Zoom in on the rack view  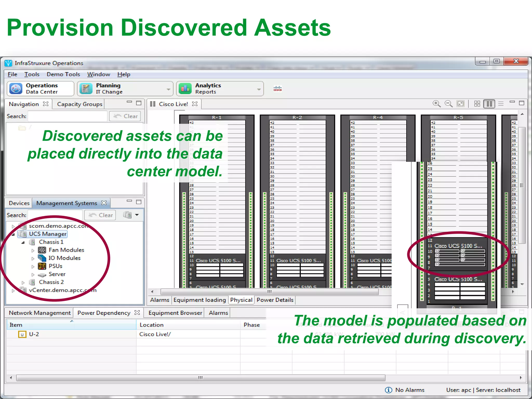pos(437,104)
